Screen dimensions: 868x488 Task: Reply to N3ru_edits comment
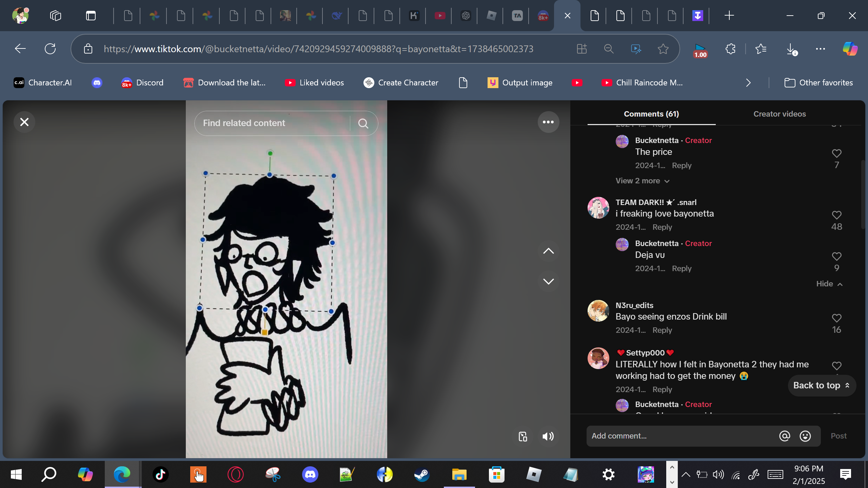pos(662,330)
